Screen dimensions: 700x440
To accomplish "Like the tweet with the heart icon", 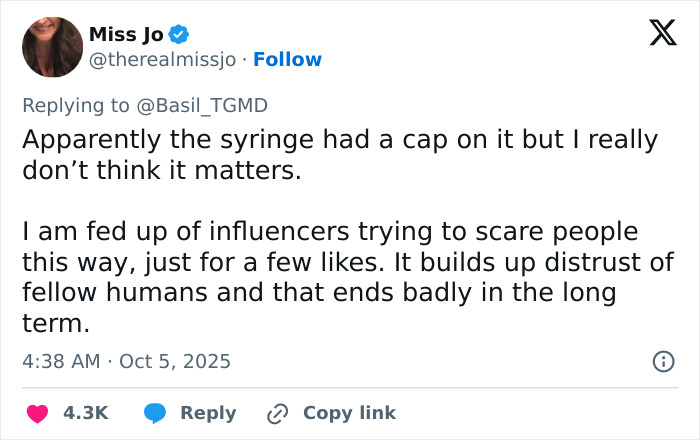I will [37, 413].
